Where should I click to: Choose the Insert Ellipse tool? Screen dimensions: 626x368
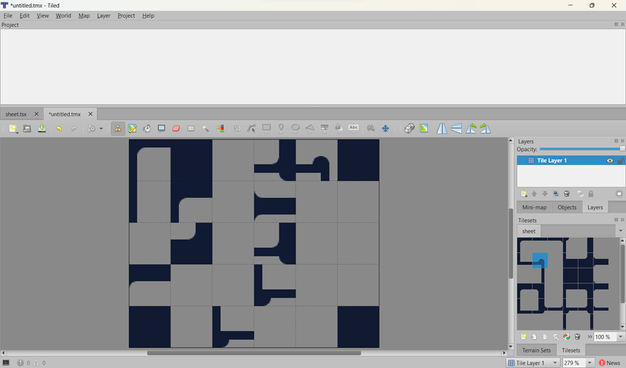[x=295, y=129]
